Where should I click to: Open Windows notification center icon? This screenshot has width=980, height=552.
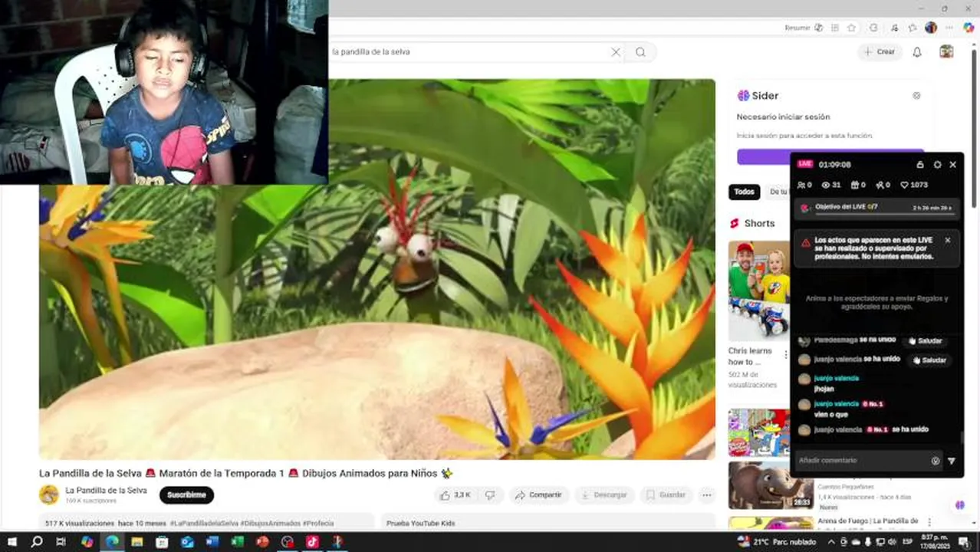(963, 542)
